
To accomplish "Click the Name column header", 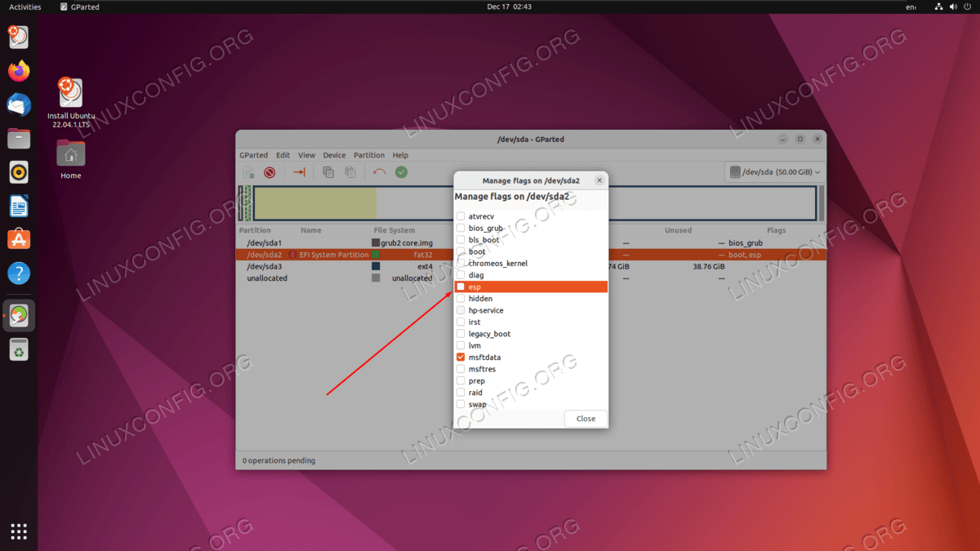I will click(311, 230).
